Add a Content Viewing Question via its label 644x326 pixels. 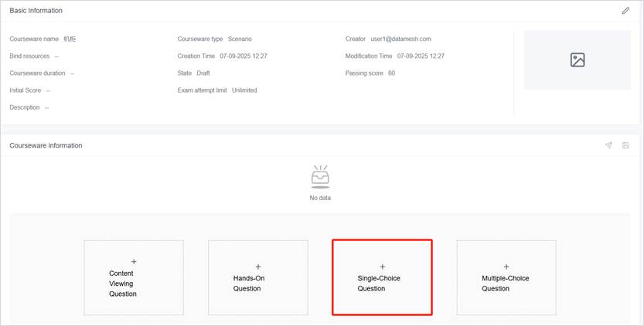[x=122, y=284]
